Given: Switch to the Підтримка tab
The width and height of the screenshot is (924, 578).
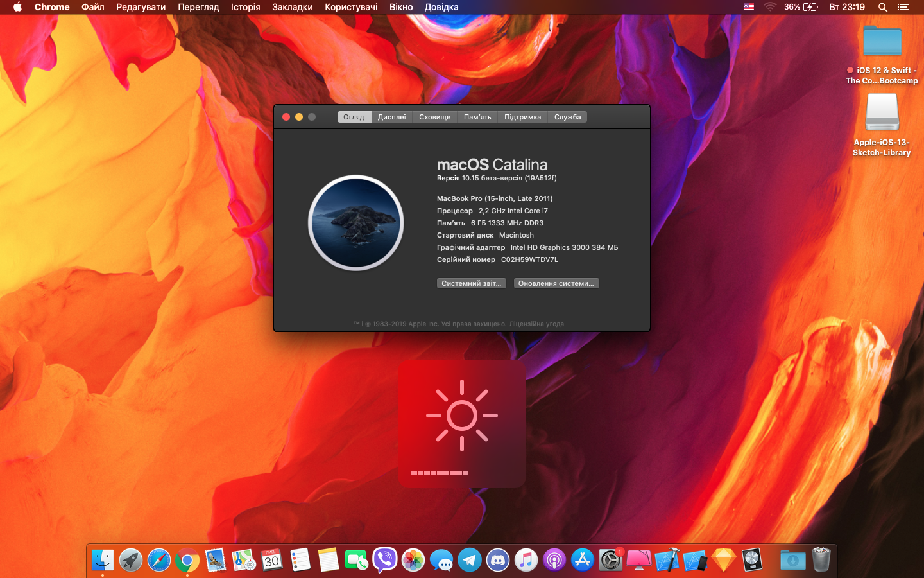Looking at the screenshot, I should tap(522, 117).
